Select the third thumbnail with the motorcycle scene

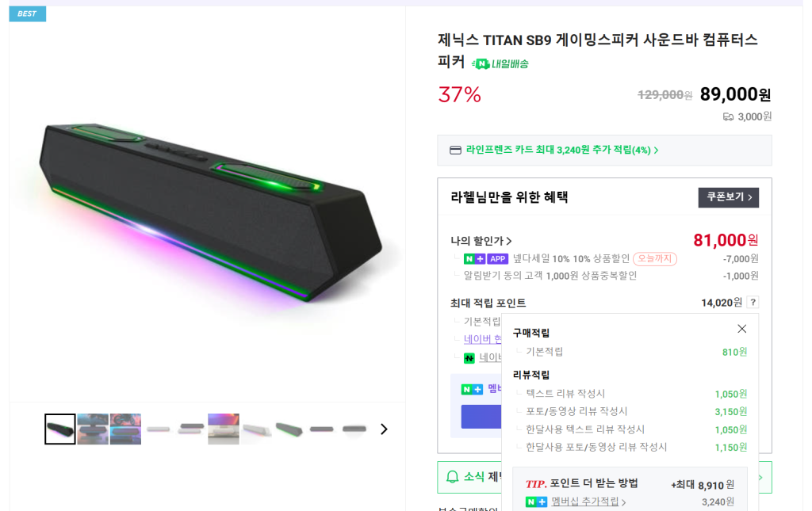pos(125,429)
